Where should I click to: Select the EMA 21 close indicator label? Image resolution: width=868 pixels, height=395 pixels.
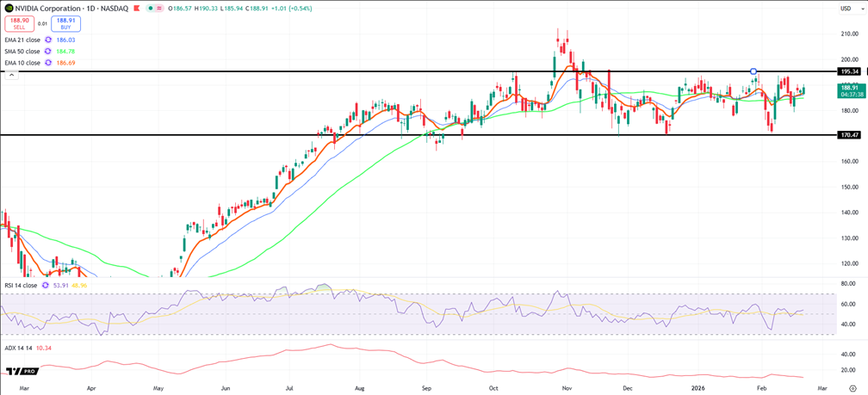point(22,40)
